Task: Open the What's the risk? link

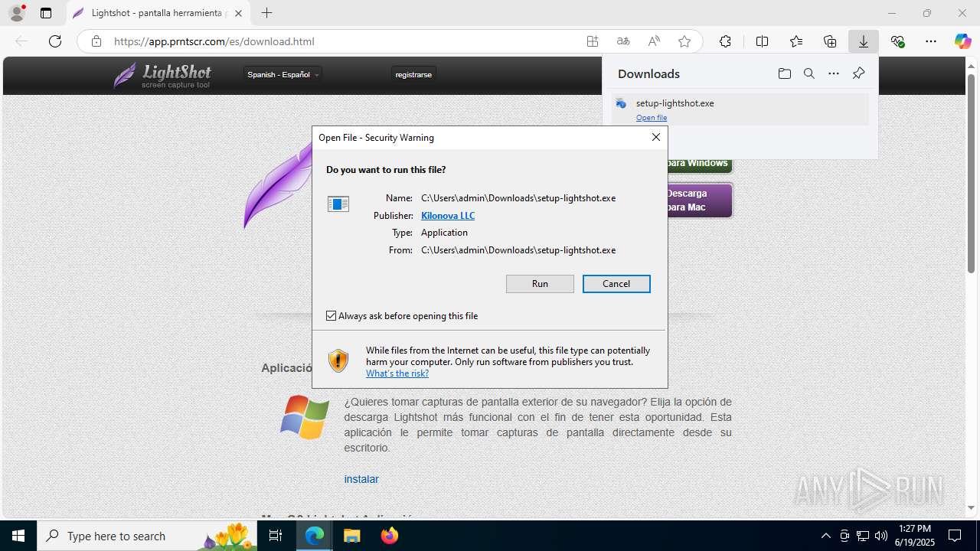Action: pos(397,373)
